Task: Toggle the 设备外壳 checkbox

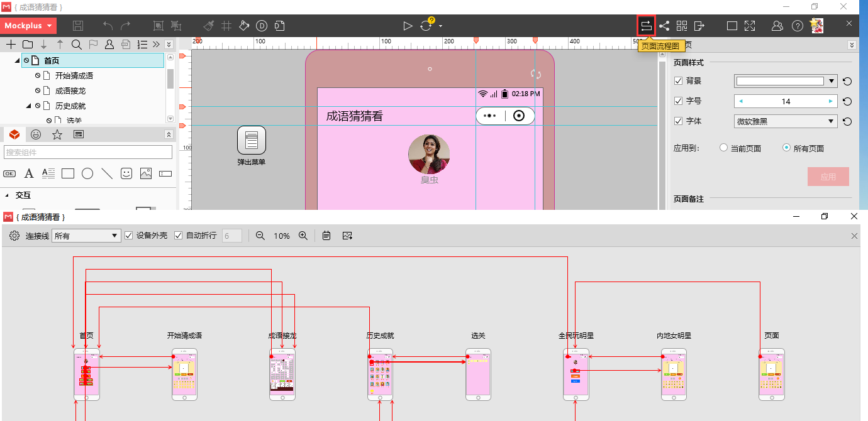Action: pyautogui.click(x=129, y=236)
